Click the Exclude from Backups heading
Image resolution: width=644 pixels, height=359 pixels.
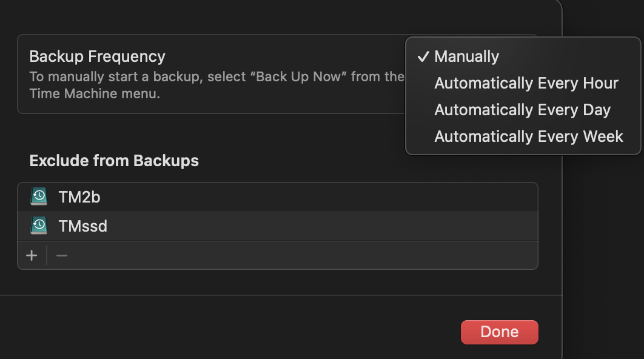pyautogui.click(x=114, y=161)
